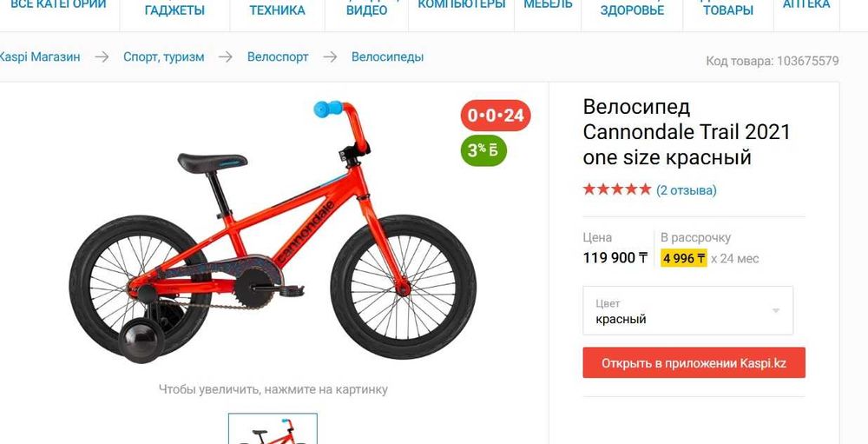The width and height of the screenshot is (868, 444).
Task: Click Открыть в приложении Kaspi.kz button
Action: [x=694, y=363]
